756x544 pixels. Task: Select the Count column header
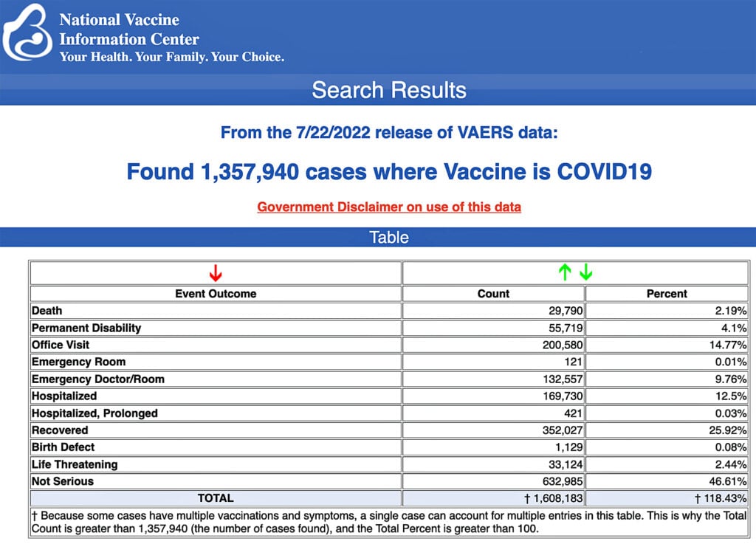click(493, 294)
